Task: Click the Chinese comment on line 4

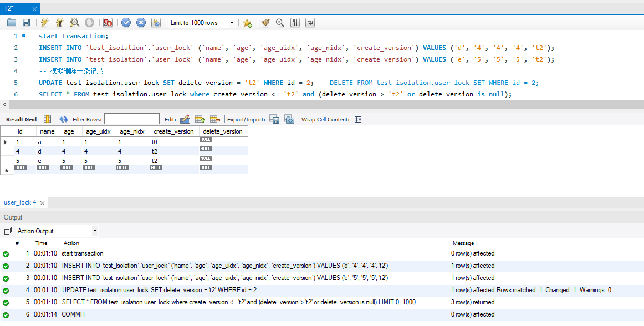Action: 70,71
